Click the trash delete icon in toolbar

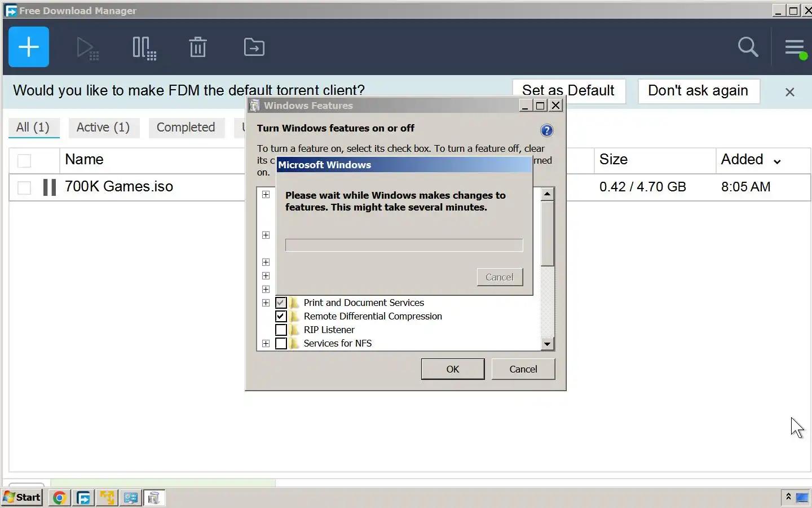tap(198, 47)
